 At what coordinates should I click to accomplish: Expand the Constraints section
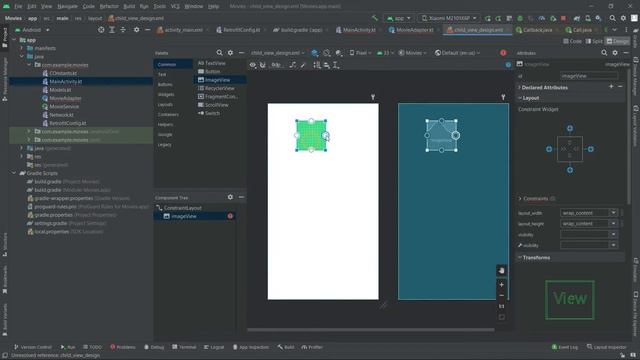click(520, 198)
